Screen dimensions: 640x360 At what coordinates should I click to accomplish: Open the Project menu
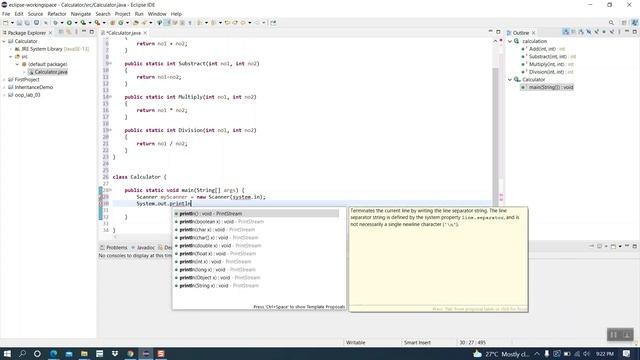tap(122, 14)
